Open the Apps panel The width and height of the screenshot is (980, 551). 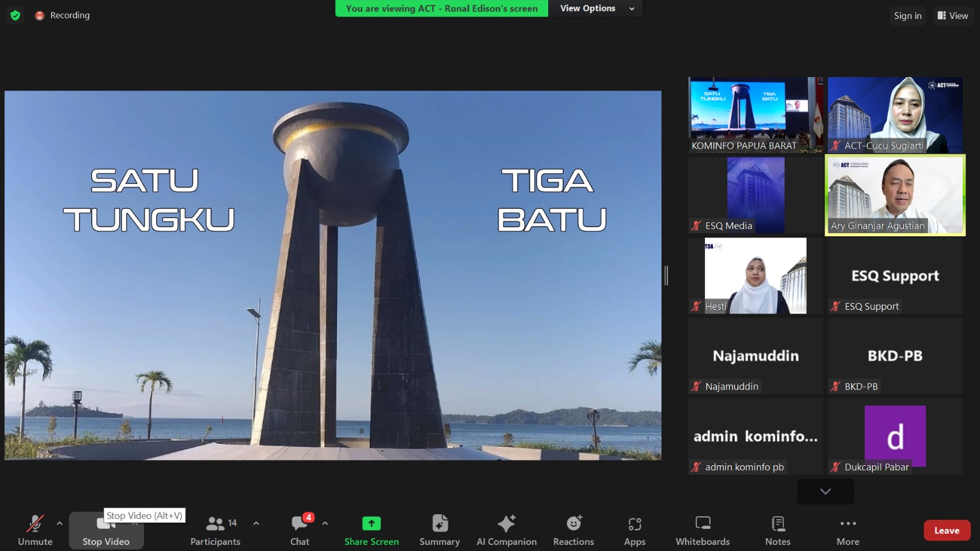tap(635, 530)
